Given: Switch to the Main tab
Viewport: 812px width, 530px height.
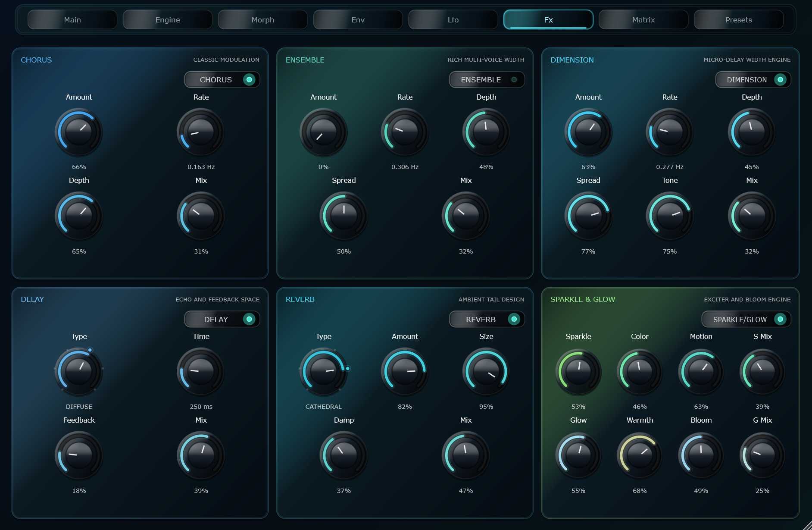Looking at the screenshot, I should tap(72, 20).
